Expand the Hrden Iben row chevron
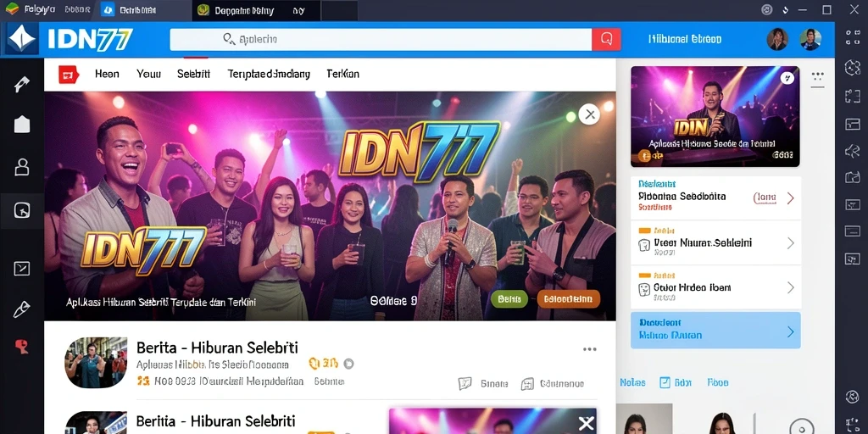This screenshot has width=868, height=434. pos(791,287)
